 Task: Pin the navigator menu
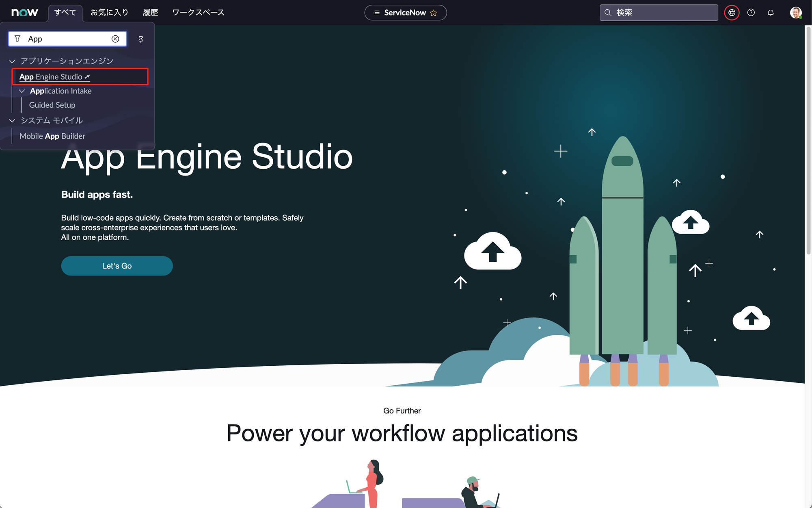pyautogui.click(x=140, y=39)
